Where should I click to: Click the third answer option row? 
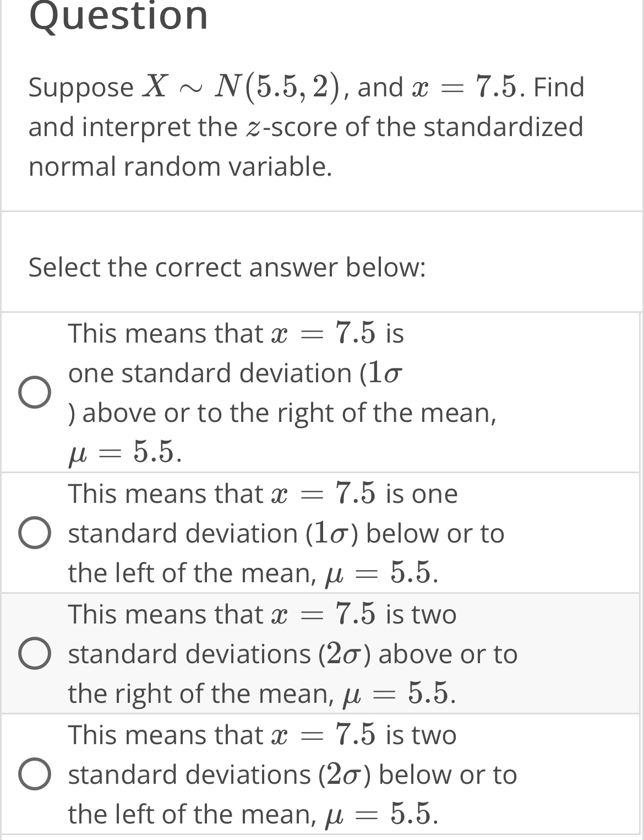click(292, 654)
